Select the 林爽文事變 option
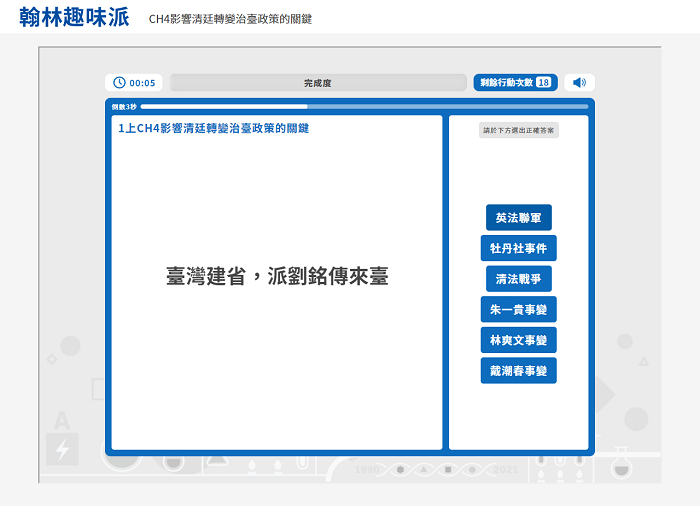Viewport: 700px width, 506px height. [518, 340]
